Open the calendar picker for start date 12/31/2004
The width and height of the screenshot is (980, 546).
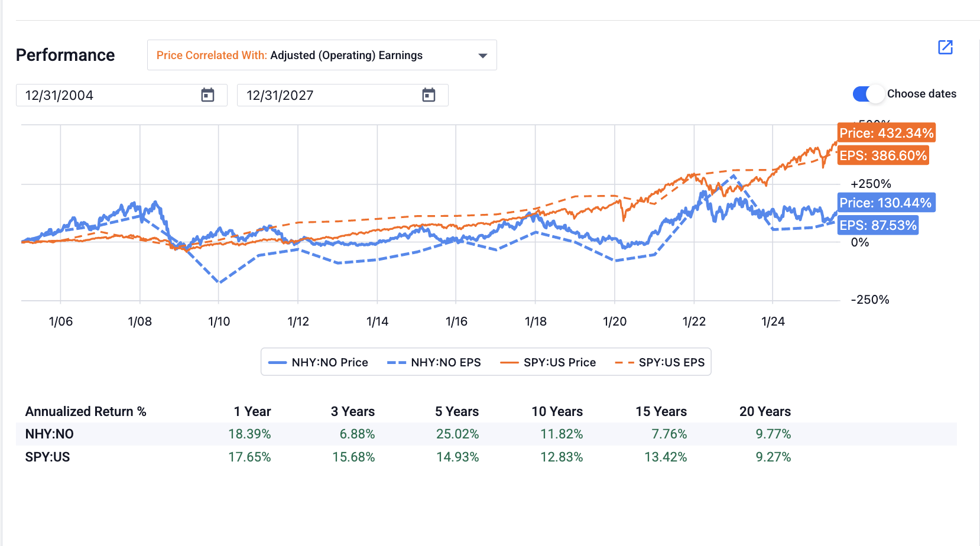(x=206, y=95)
